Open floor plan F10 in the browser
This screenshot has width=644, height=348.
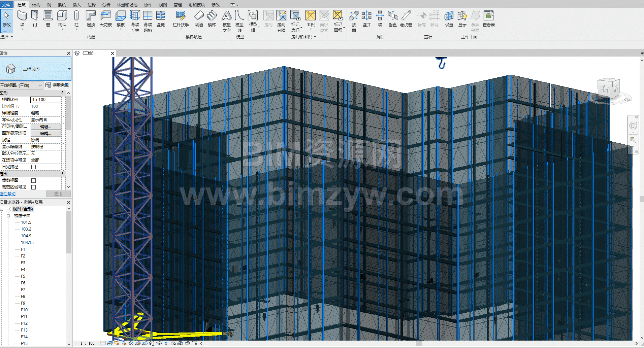coord(24,310)
